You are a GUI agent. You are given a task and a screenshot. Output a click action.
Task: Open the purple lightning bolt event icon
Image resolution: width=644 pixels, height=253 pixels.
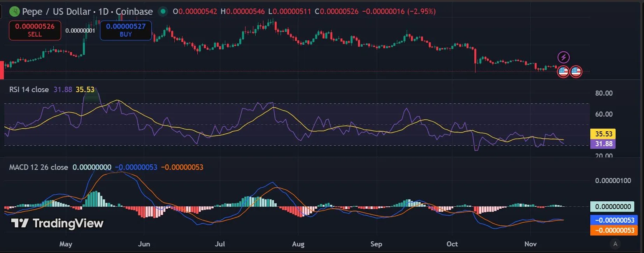[x=563, y=58]
